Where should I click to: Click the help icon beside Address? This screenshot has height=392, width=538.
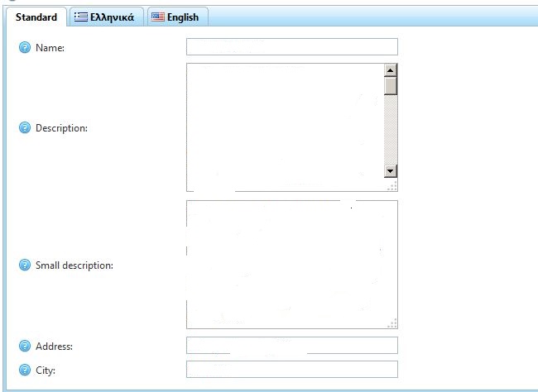pyautogui.click(x=25, y=346)
